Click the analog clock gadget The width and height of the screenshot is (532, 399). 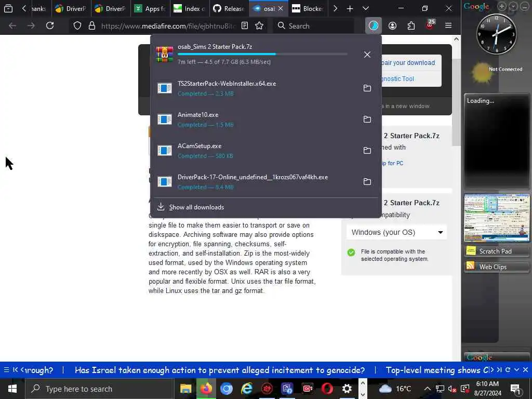[496, 34]
